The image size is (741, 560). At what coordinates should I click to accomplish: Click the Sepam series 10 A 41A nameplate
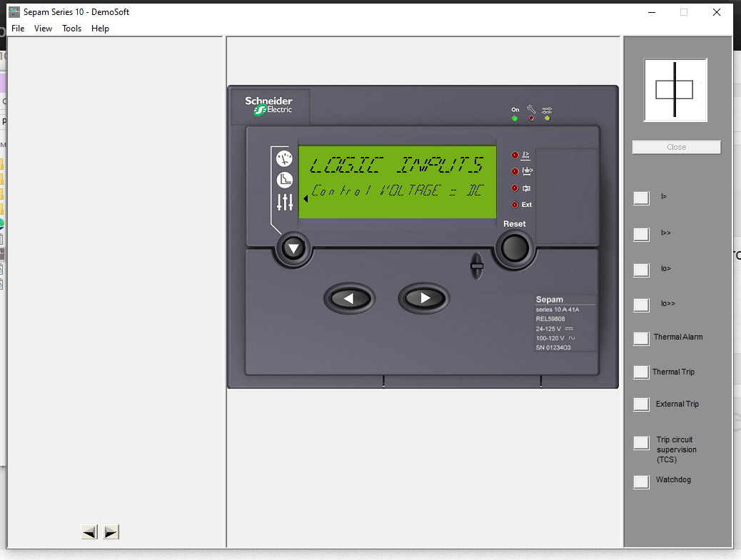click(x=565, y=323)
